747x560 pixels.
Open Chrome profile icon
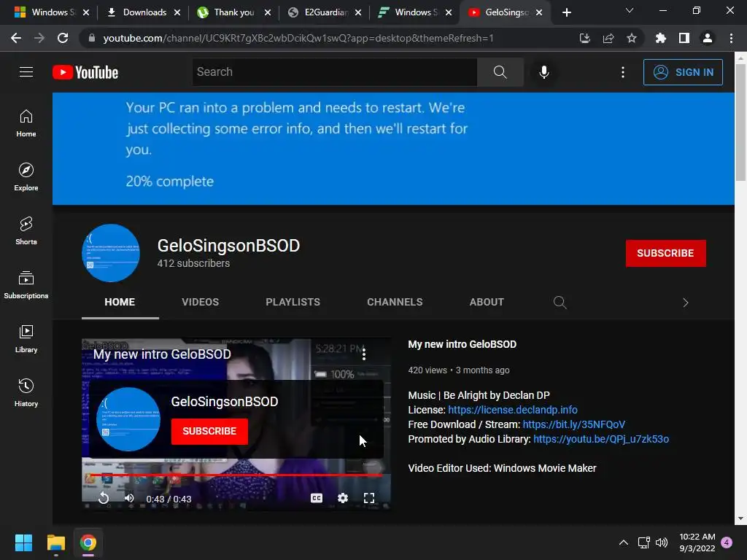pyautogui.click(x=708, y=38)
